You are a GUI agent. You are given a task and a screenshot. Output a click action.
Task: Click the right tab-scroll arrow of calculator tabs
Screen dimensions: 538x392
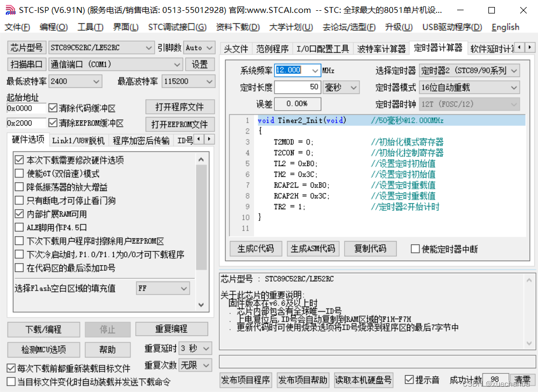530,47
